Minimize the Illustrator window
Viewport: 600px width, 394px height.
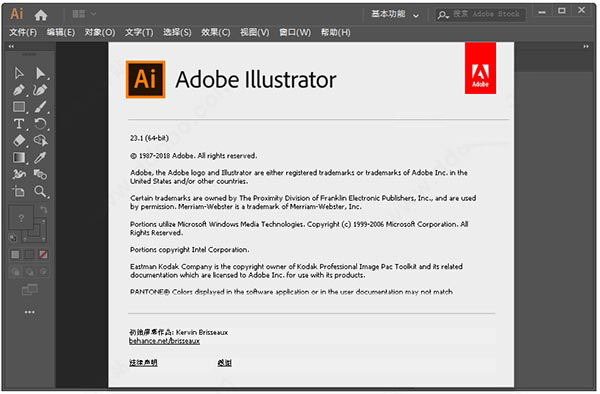[x=542, y=12]
